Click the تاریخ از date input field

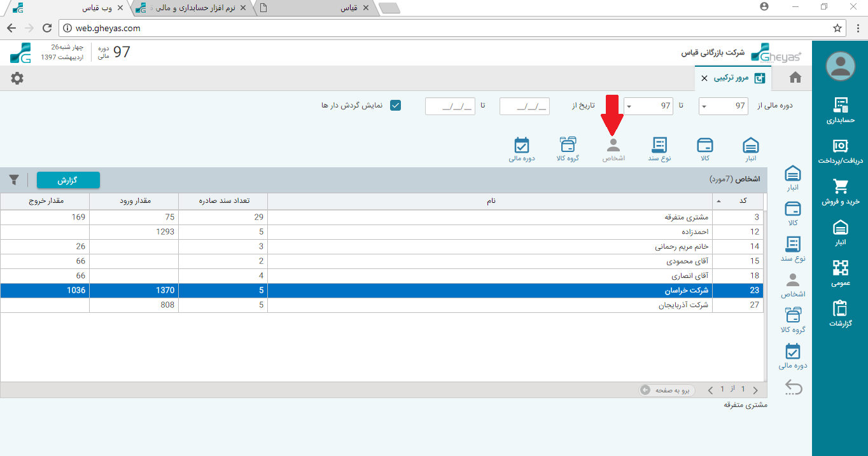coord(524,106)
